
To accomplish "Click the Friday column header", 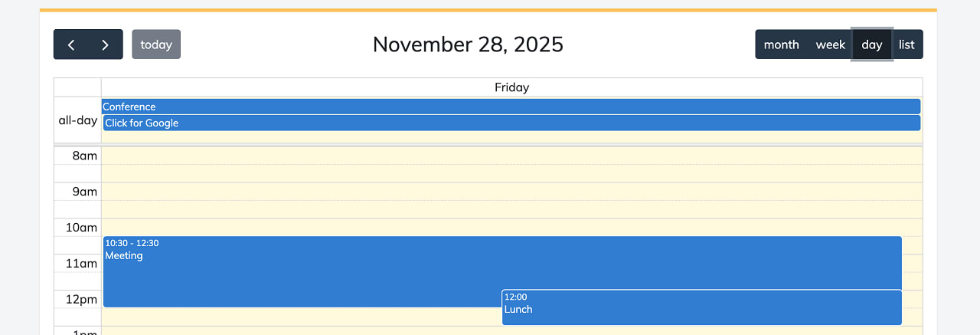I will click(511, 87).
